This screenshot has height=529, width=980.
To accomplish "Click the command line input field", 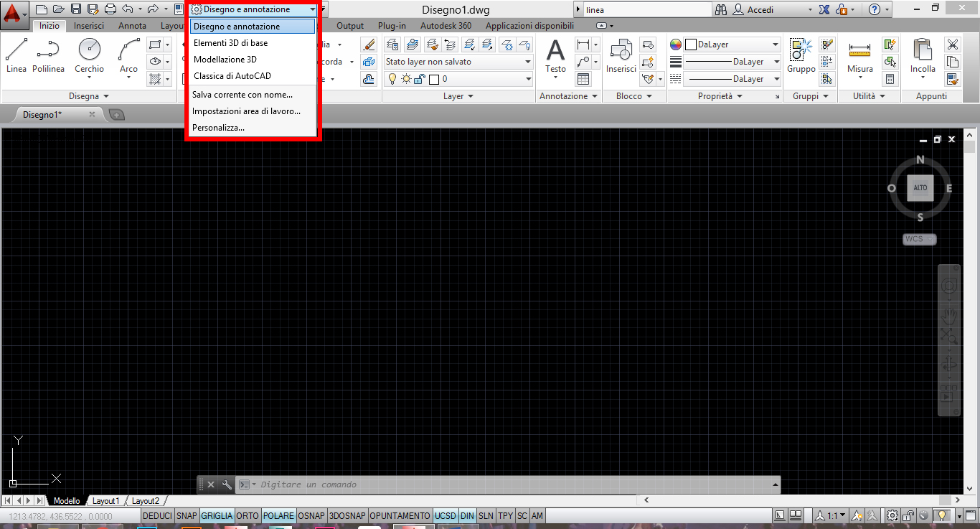I will [502, 484].
